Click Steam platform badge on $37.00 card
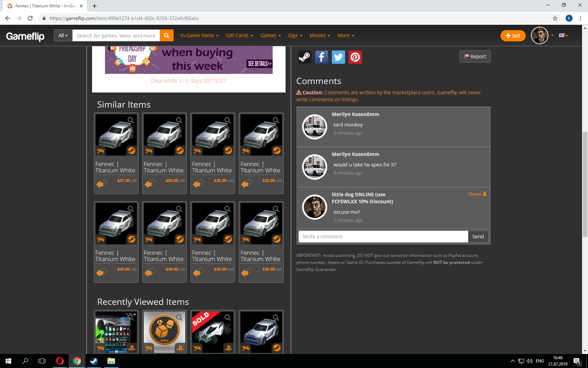Image resolution: width=588 pixels, height=368 pixels. pyautogui.click(x=132, y=150)
